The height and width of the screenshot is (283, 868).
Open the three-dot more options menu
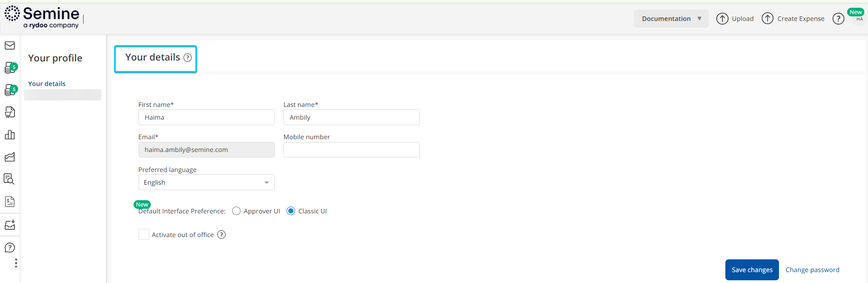tap(16, 263)
